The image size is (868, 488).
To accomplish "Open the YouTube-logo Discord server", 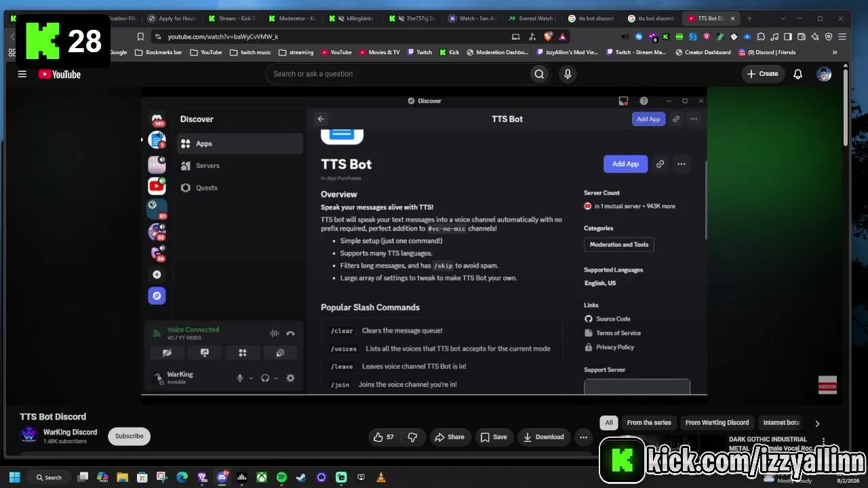I will tap(157, 185).
